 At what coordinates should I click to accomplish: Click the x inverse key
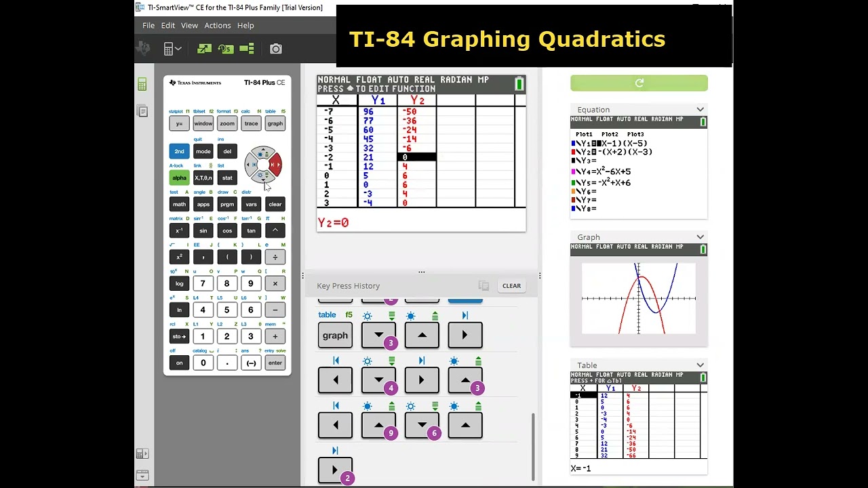click(179, 230)
